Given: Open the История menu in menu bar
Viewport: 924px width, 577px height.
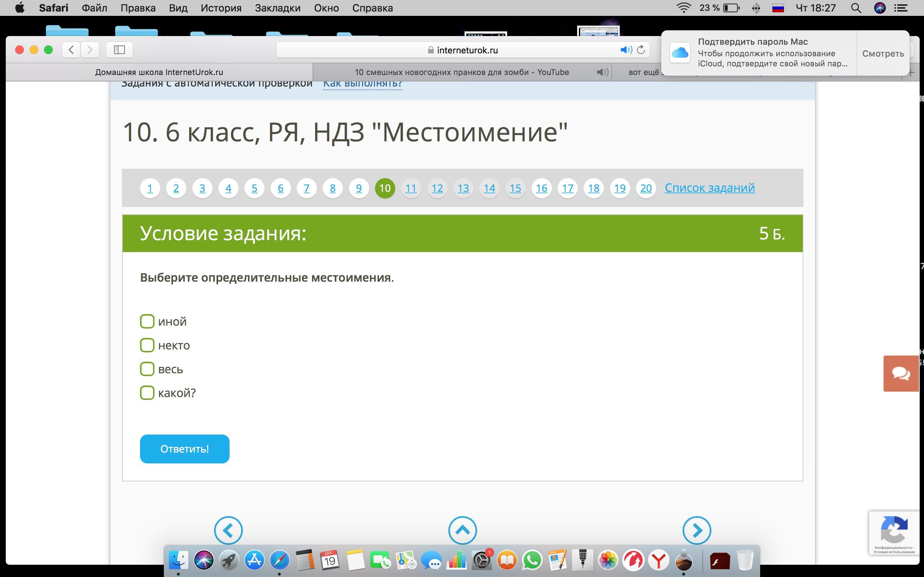Looking at the screenshot, I should coord(221,8).
